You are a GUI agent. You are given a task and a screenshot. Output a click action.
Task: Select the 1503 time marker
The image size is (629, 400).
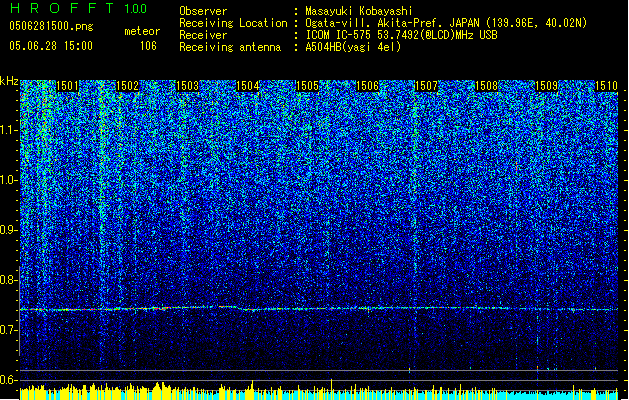coord(187,86)
